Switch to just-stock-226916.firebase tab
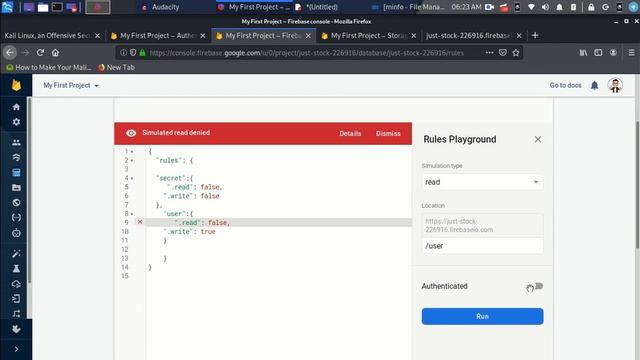 [473, 36]
